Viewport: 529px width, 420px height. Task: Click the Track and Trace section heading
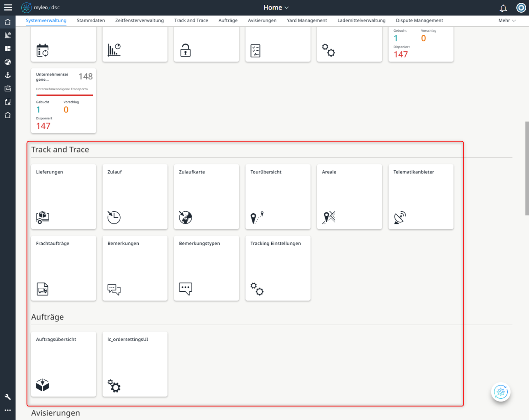[x=60, y=150]
